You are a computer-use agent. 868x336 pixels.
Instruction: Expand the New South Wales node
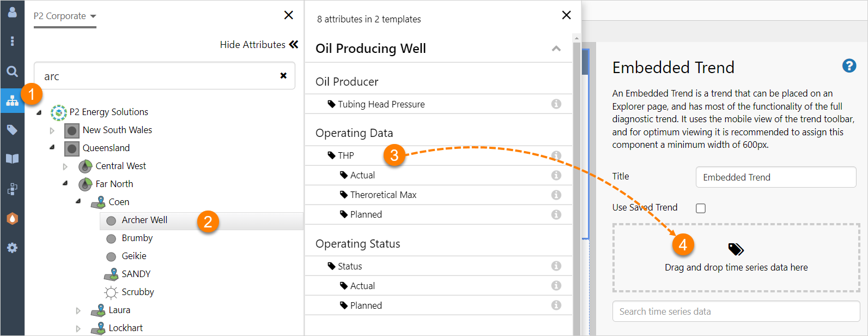coord(52,130)
